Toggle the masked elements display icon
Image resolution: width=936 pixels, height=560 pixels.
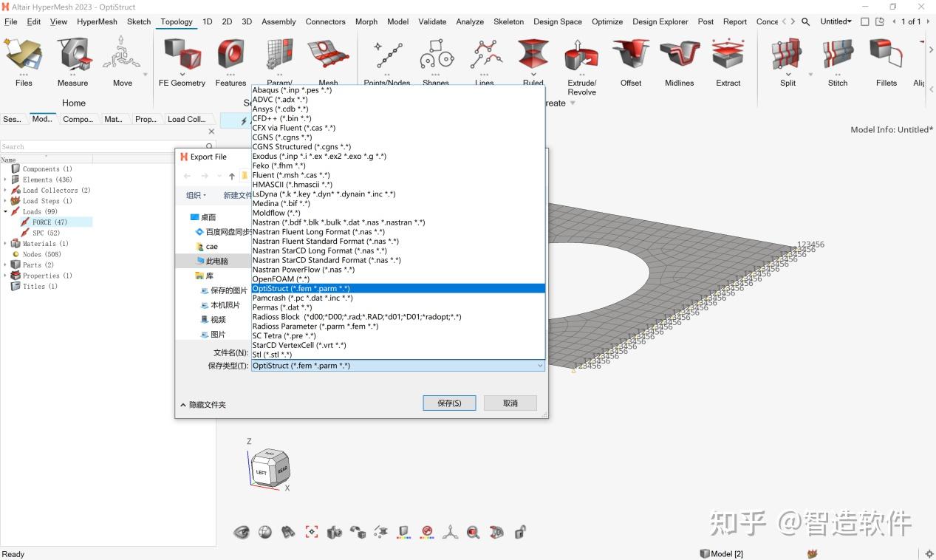coord(426,532)
